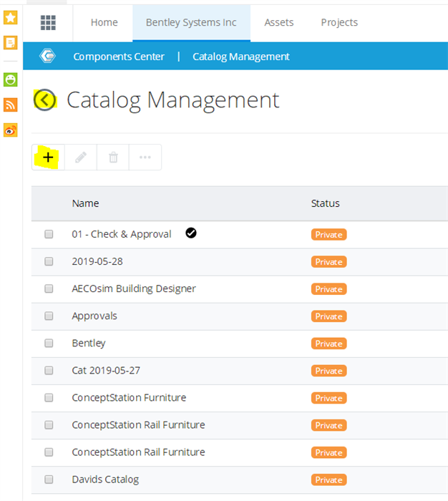The width and height of the screenshot is (448, 501).
Task: Click the Components Center link in blue bar
Action: [119, 57]
